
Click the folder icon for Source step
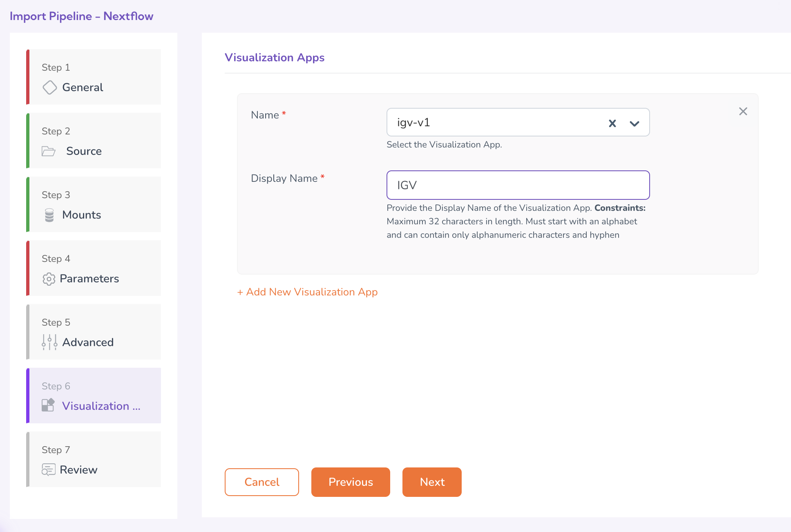click(x=49, y=151)
